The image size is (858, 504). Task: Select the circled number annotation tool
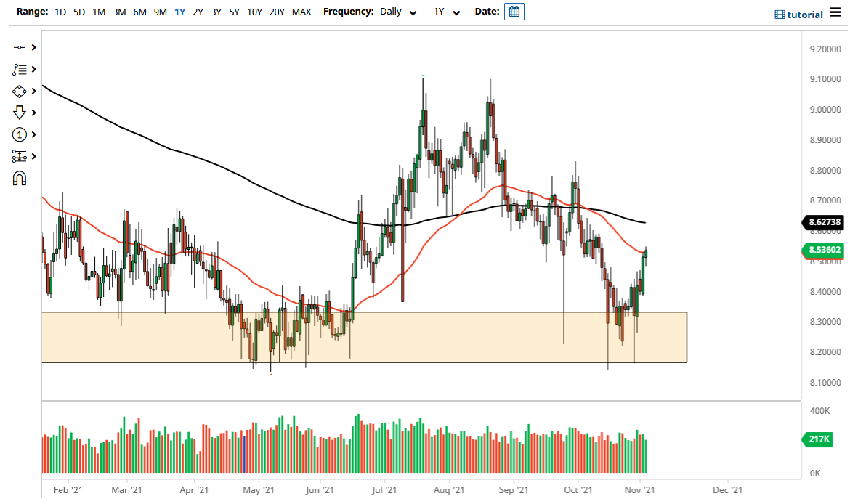pyautogui.click(x=20, y=134)
